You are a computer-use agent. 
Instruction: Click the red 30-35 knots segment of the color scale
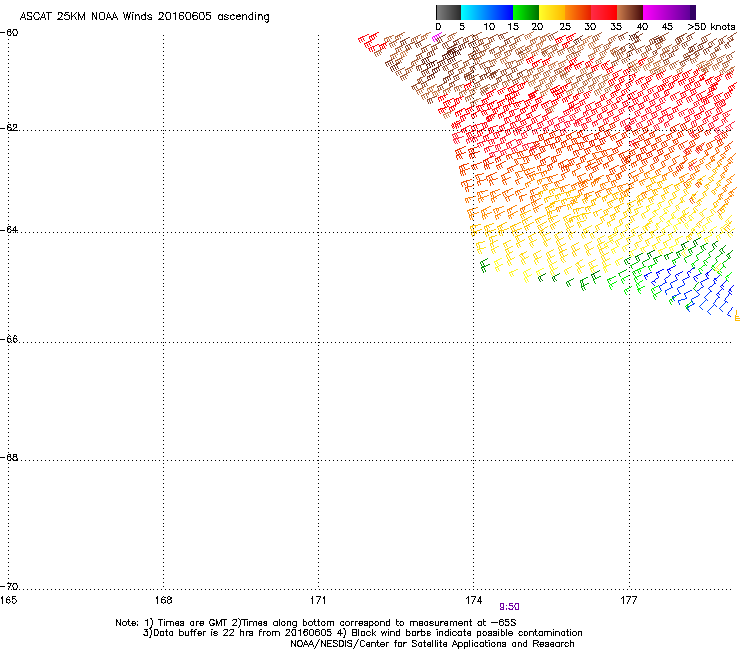tap(604, 12)
